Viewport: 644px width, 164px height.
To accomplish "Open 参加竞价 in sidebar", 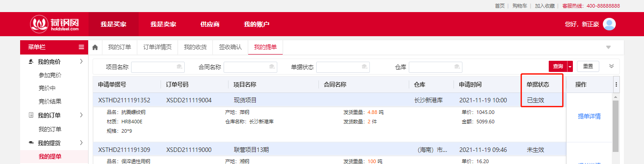I will pos(50,75).
